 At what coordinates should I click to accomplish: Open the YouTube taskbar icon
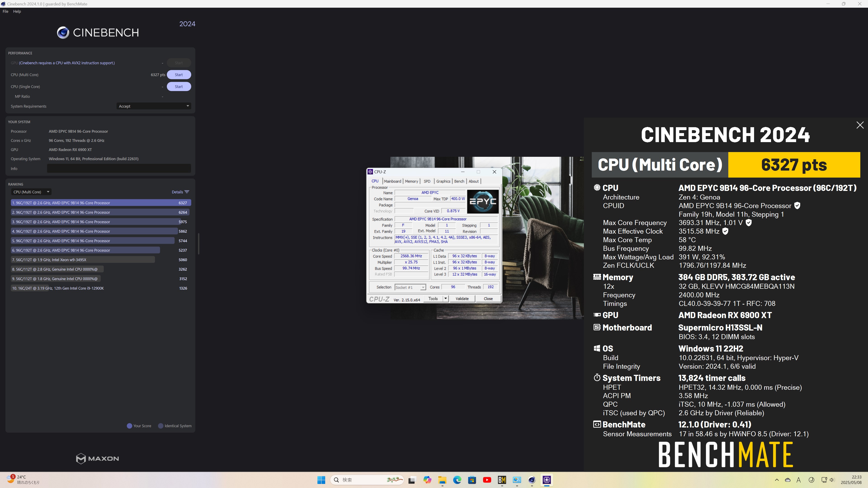(487, 480)
